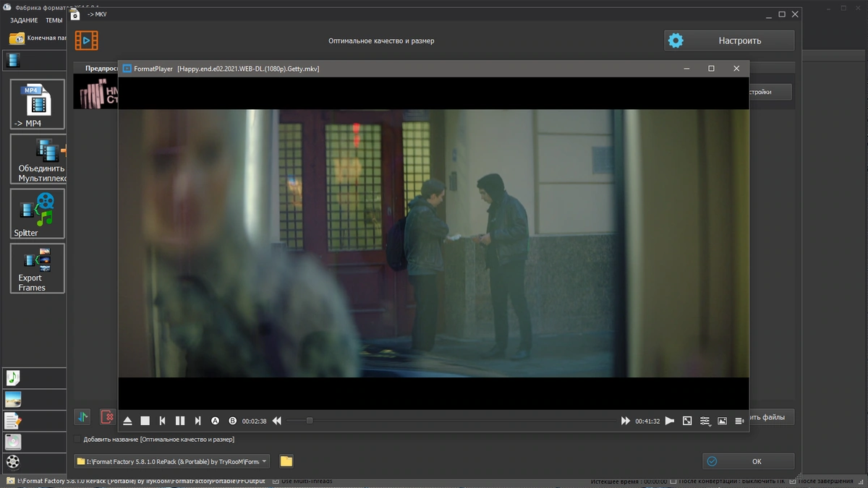Open the ТЕМЫ menu

[x=54, y=20]
